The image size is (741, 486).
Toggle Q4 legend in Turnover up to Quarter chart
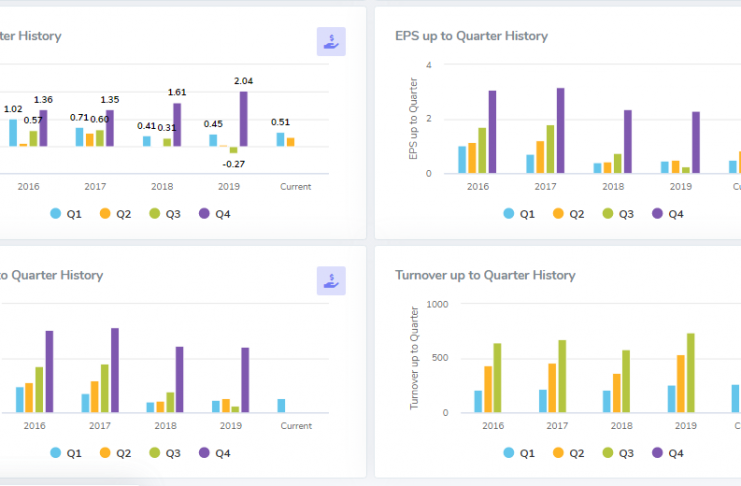click(x=666, y=453)
